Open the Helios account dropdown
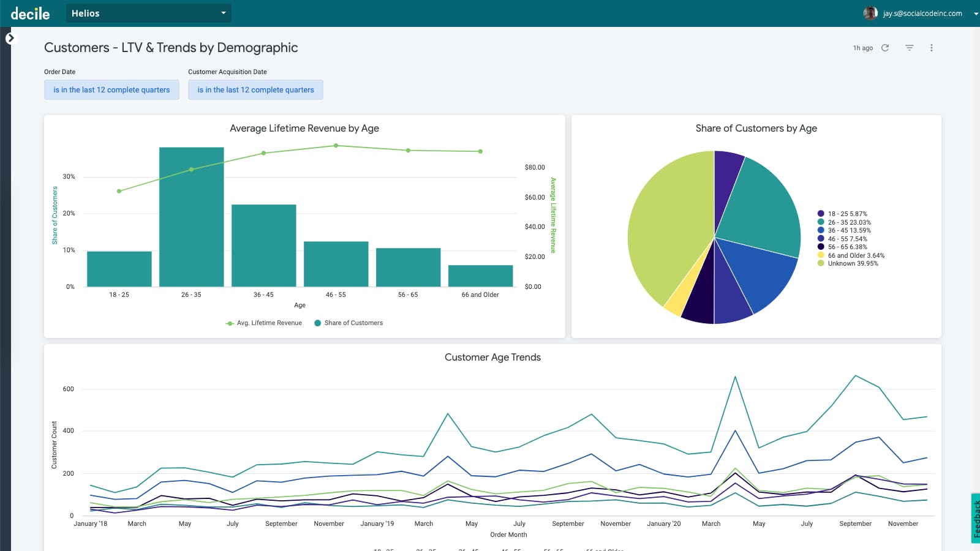The width and height of the screenshot is (980, 551). (x=149, y=13)
